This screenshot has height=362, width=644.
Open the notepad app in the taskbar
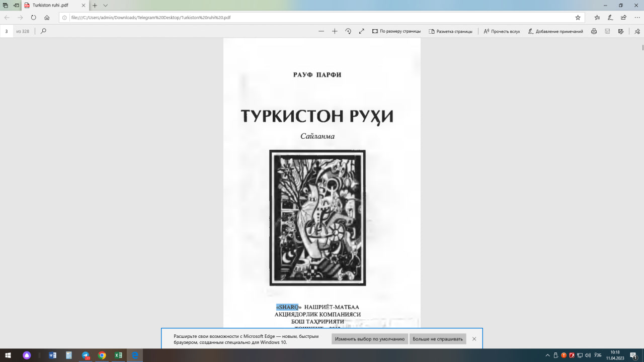coord(69,355)
